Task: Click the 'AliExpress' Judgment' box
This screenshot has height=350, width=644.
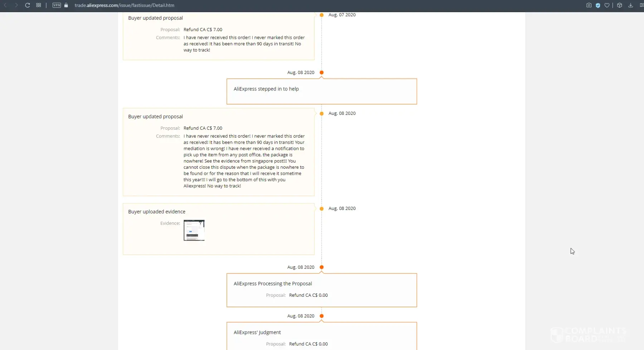Action: pos(321,336)
